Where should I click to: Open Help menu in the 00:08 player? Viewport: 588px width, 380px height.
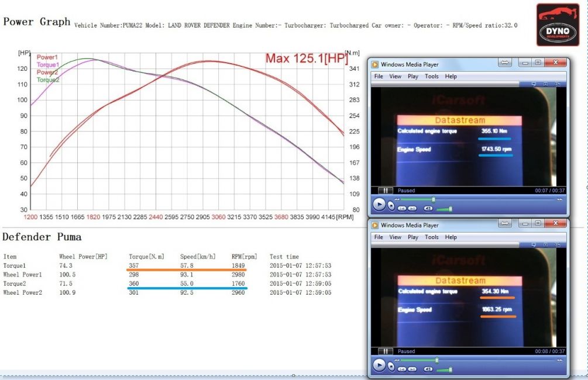(451, 237)
